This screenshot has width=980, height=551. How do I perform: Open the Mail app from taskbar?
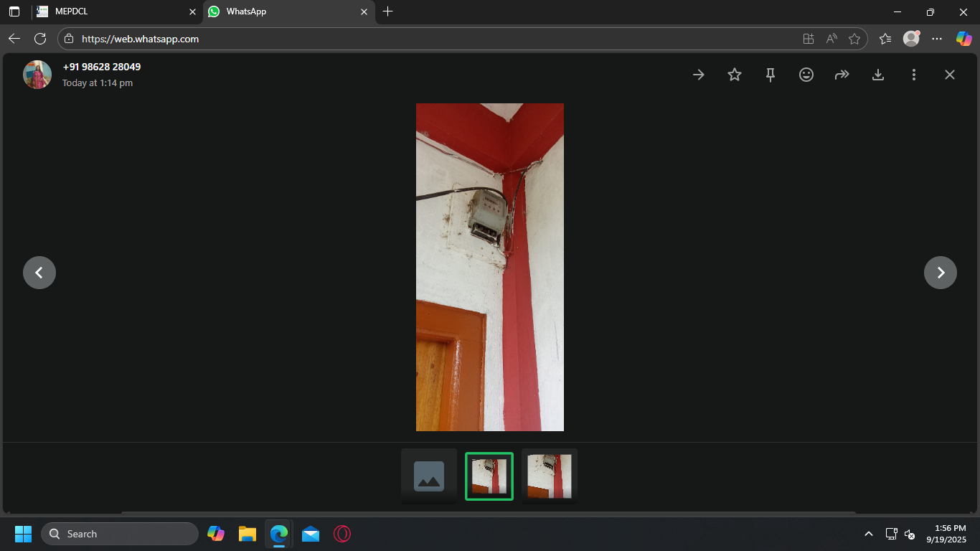[x=311, y=534]
